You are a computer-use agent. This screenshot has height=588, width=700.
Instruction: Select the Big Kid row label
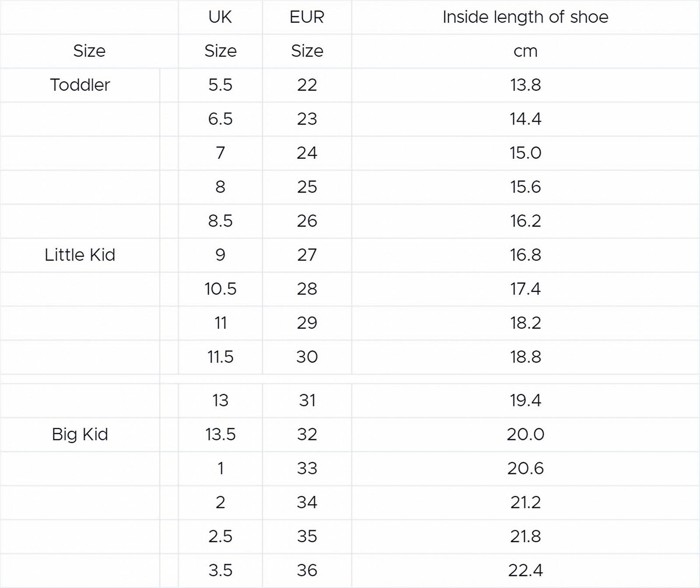pyautogui.click(x=80, y=434)
